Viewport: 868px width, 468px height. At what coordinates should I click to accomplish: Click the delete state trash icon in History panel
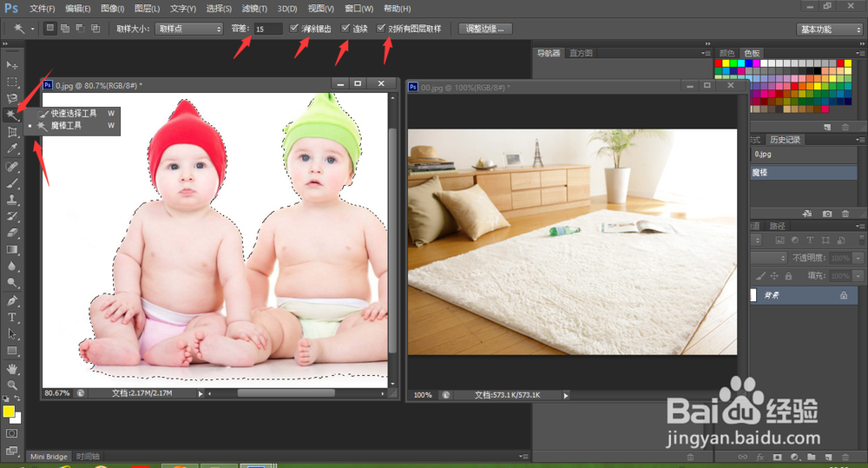click(x=845, y=214)
